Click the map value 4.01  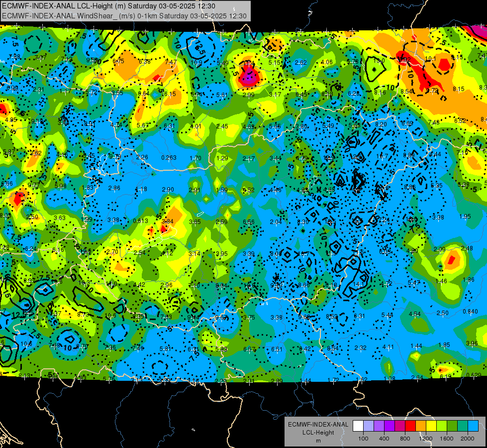coord(195,126)
